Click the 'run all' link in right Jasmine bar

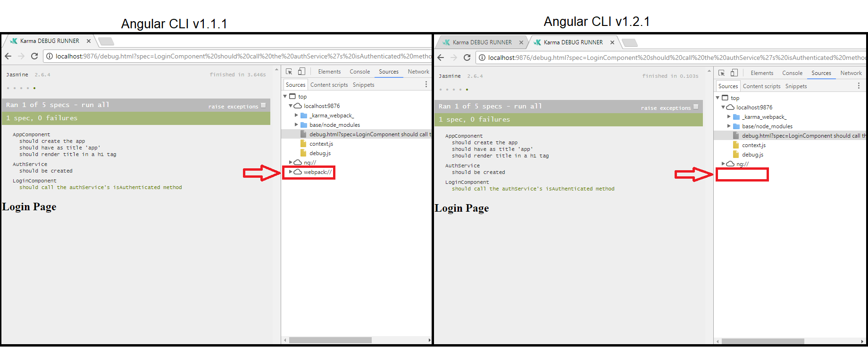coord(528,106)
